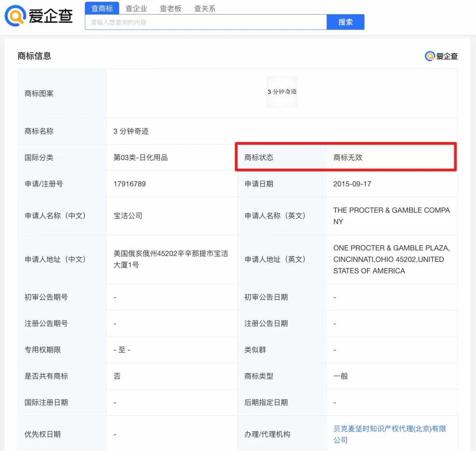Click the 办理/代理机构 field label
The height and width of the screenshot is (451, 476).
(267, 434)
